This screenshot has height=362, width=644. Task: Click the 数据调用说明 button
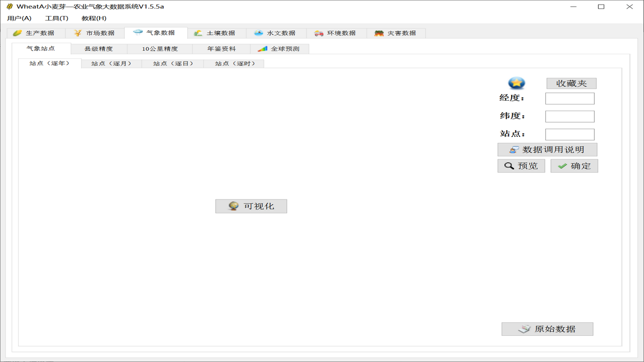(x=547, y=149)
